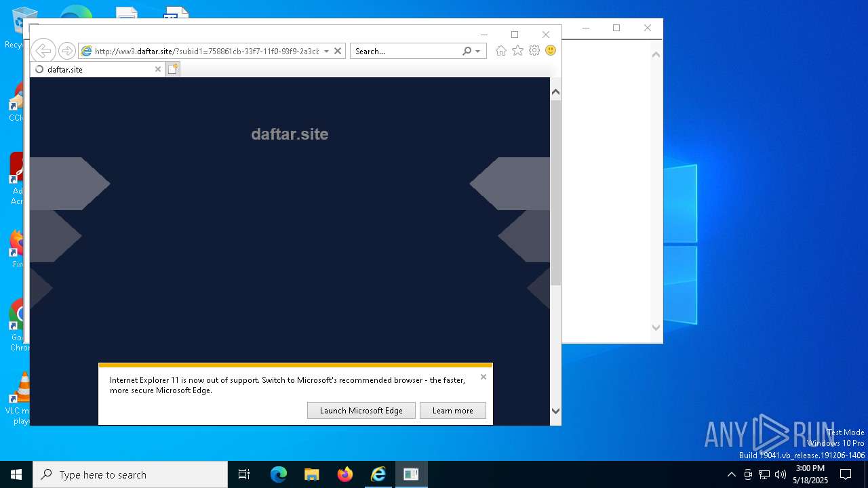Image resolution: width=868 pixels, height=488 pixels.
Task: Open Task View on taskbar
Action: [244, 474]
